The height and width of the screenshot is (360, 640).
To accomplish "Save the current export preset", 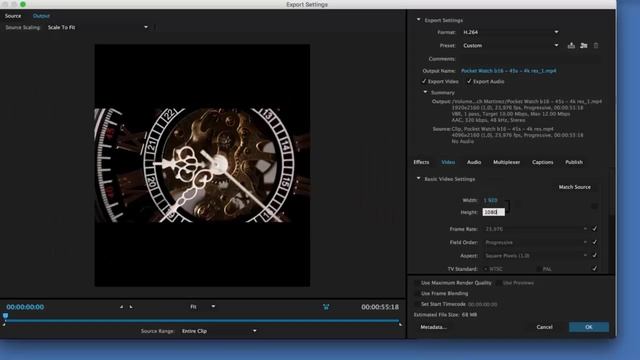I will coord(571,45).
